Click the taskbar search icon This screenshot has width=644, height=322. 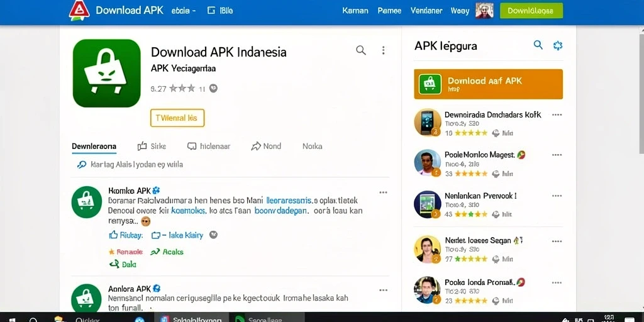[x=34, y=320]
